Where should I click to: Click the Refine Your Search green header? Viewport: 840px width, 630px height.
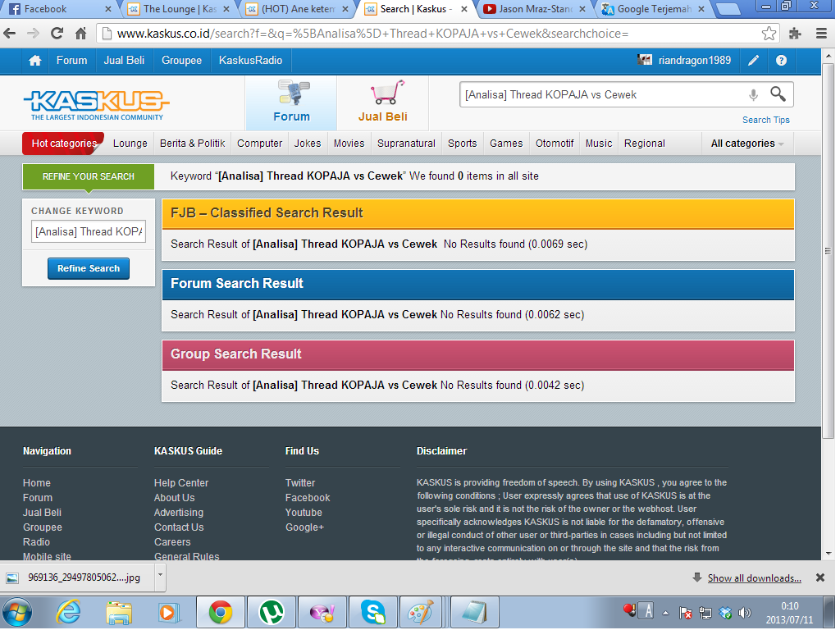(89, 176)
